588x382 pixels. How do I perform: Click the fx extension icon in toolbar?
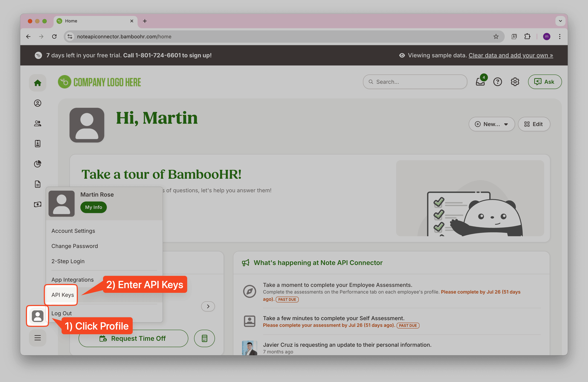pos(514,37)
